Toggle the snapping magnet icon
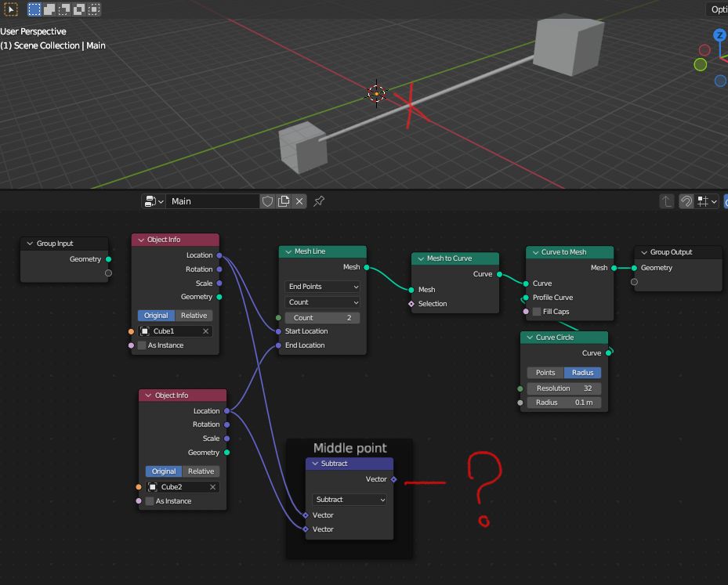Image resolution: width=728 pixels, height=585 pixels. coord(686,201)
